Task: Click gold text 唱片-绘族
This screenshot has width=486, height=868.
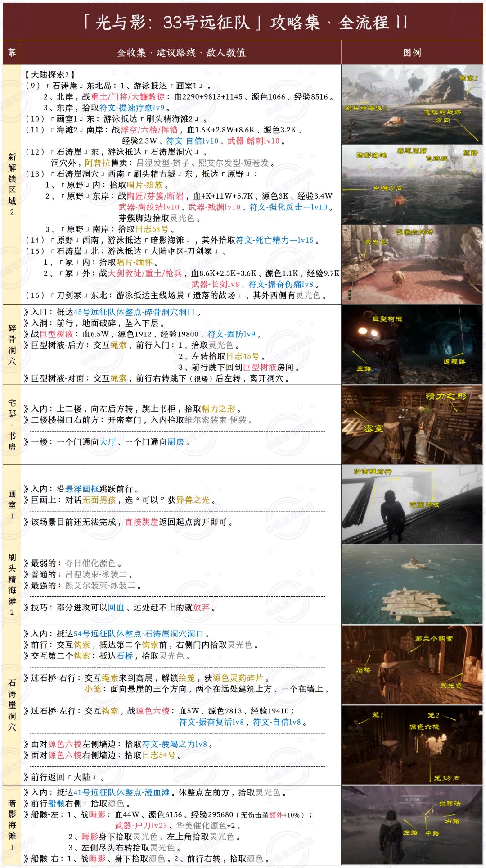Action: coord(144,185)
